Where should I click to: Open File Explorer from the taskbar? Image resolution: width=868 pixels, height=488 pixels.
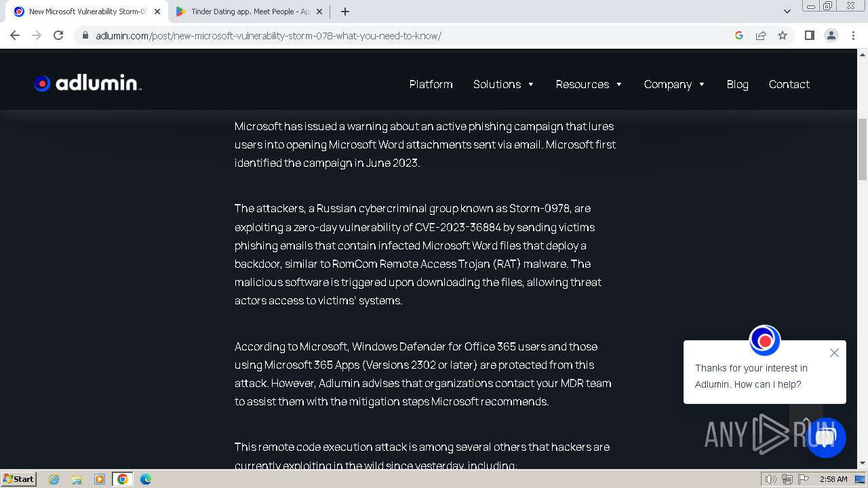pos(77,479)
